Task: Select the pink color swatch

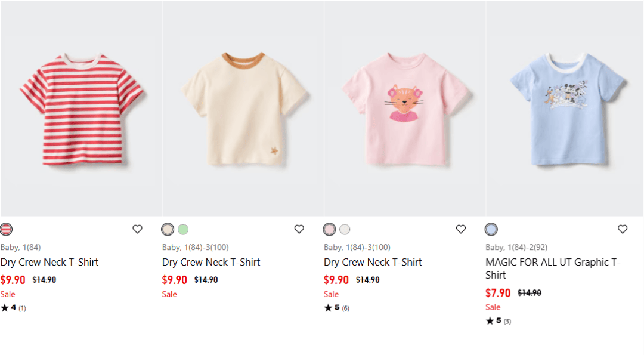Action: 329,229
